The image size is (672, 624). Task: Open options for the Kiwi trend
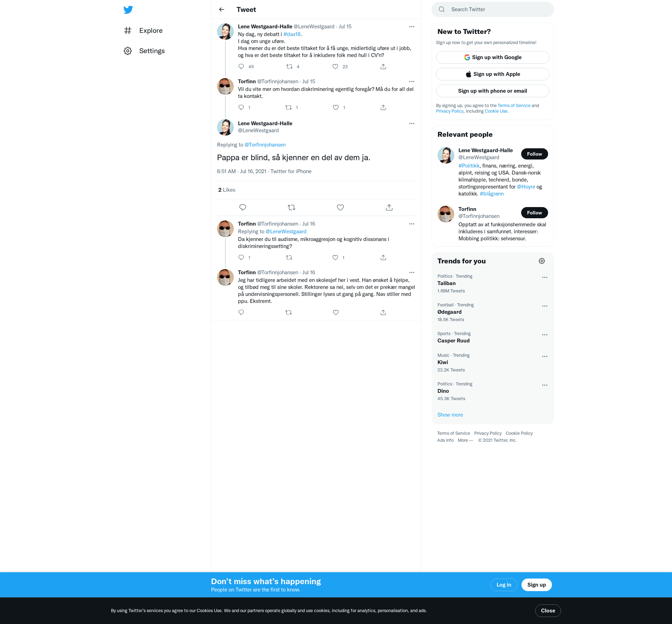[x=545, y=356]
